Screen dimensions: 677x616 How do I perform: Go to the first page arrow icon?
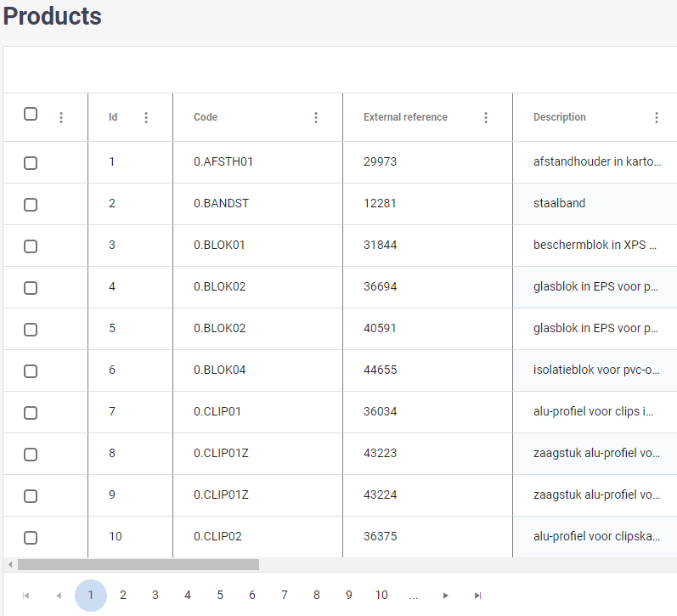tap(26, 596)
